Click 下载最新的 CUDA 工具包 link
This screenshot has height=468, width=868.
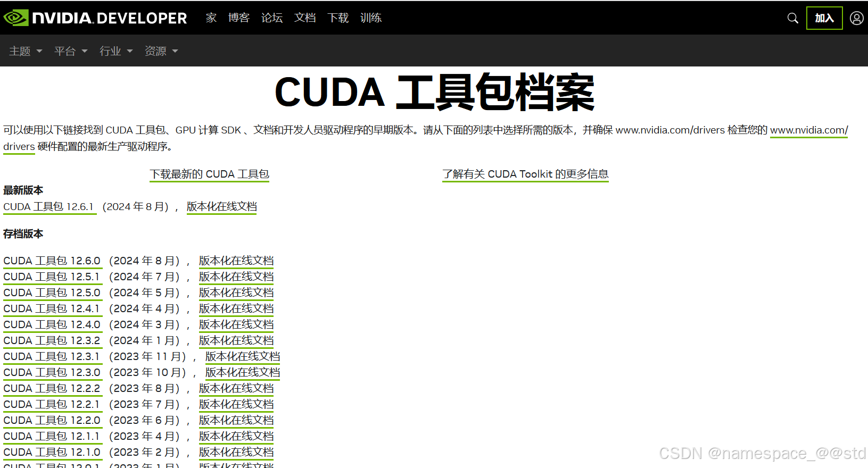coord(209,174)
